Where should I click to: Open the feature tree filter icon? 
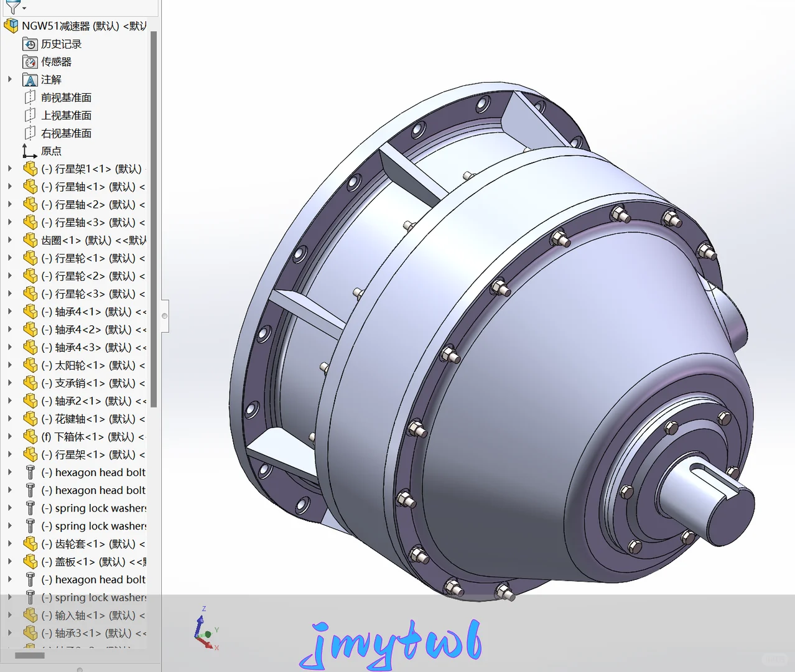point(12,7)
